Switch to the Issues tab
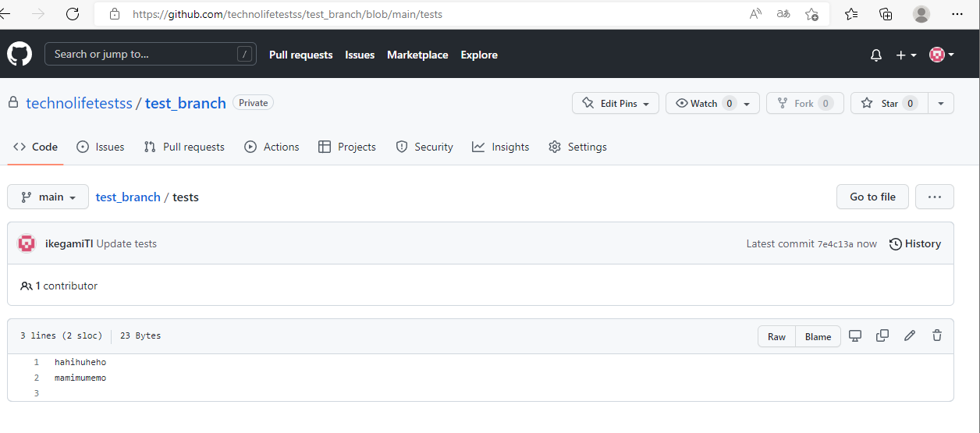This screenshot has height=433, width=980. (101, 147)
